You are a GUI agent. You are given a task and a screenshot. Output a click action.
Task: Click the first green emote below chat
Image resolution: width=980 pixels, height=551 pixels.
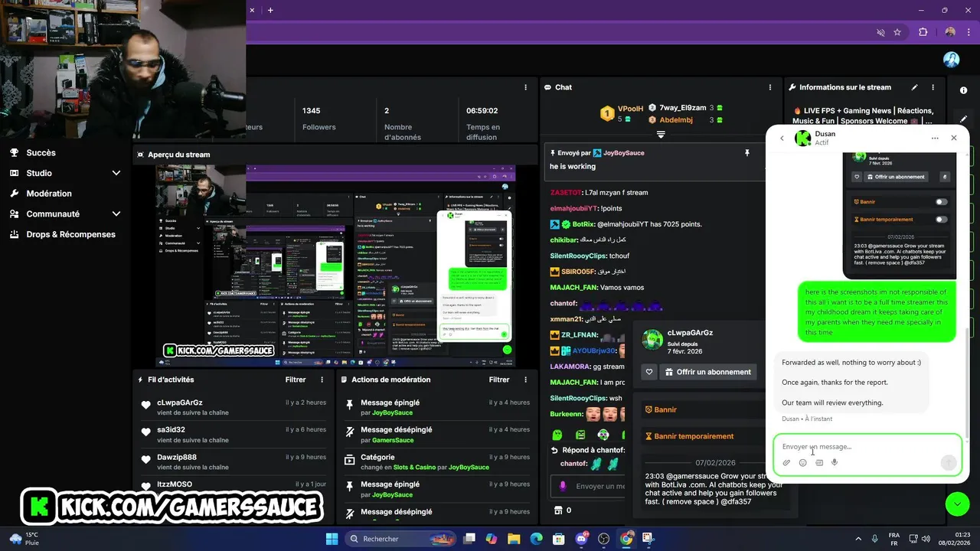coord(557,435)
